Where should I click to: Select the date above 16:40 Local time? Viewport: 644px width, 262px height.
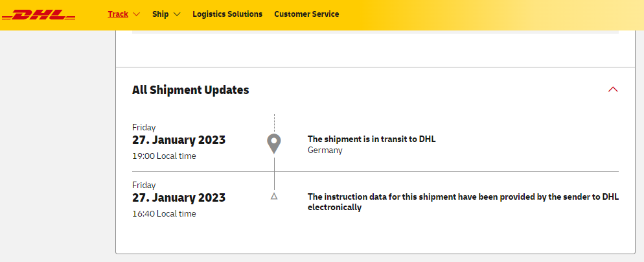point(179,198)
